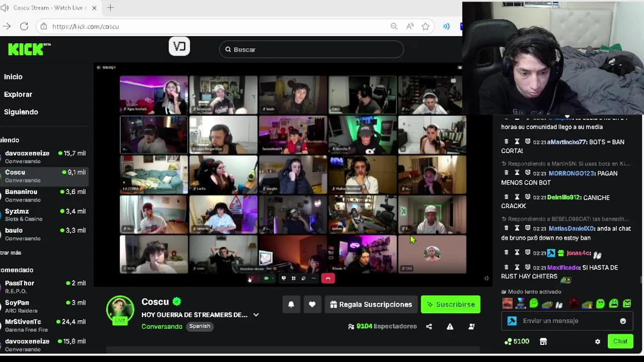The height and width of the screenshot is (362, 644).
Task: Open SoyPan ARC Raiders channel
Action: pyautogui.click(x=44, y=306)
